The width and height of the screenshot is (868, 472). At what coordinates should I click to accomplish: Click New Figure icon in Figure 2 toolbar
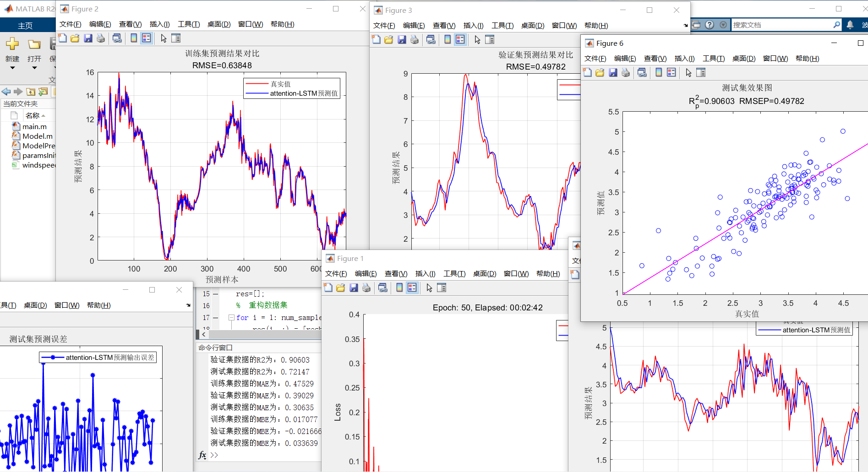[x=62, y=38]
